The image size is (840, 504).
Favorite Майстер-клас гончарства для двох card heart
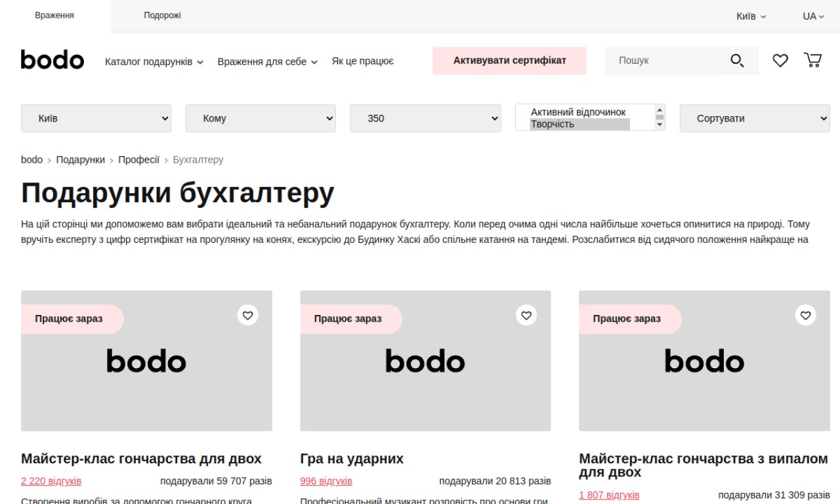point(247,315)
